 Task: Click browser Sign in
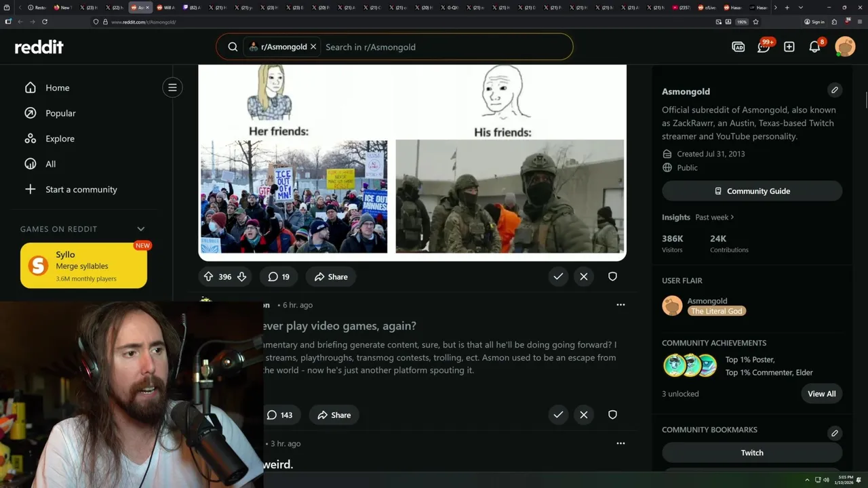coord(814,22)
